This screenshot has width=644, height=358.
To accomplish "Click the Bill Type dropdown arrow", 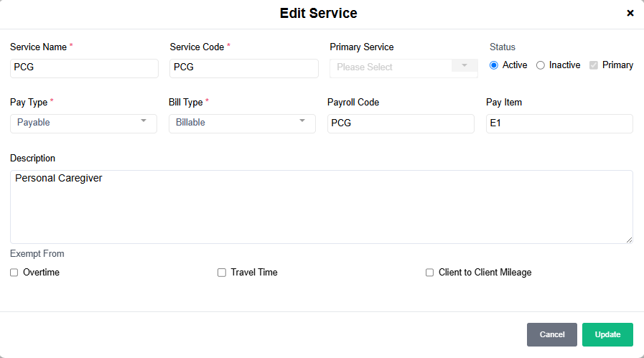I will pos(302,121).
